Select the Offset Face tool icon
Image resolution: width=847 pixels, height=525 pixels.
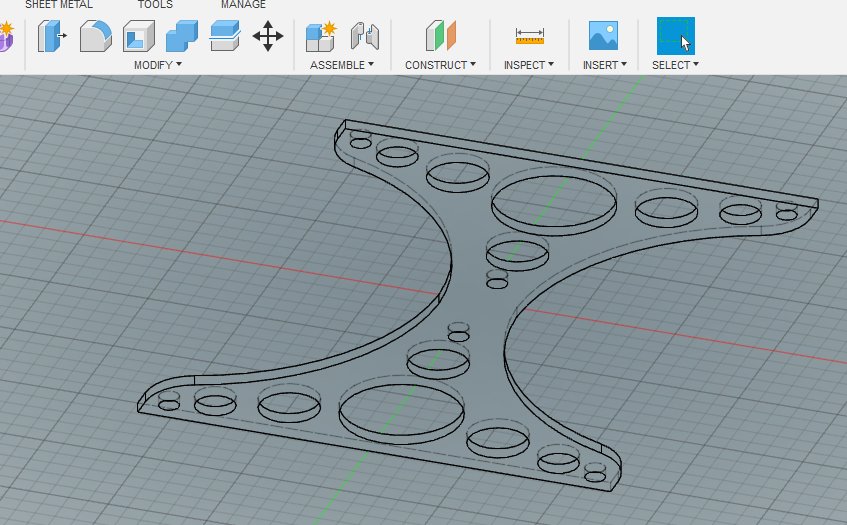point(225,36)
